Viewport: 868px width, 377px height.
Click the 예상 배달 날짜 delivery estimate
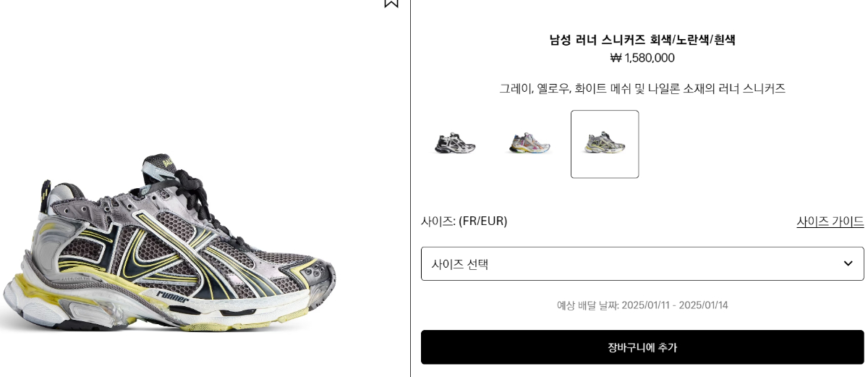point(642,305)
